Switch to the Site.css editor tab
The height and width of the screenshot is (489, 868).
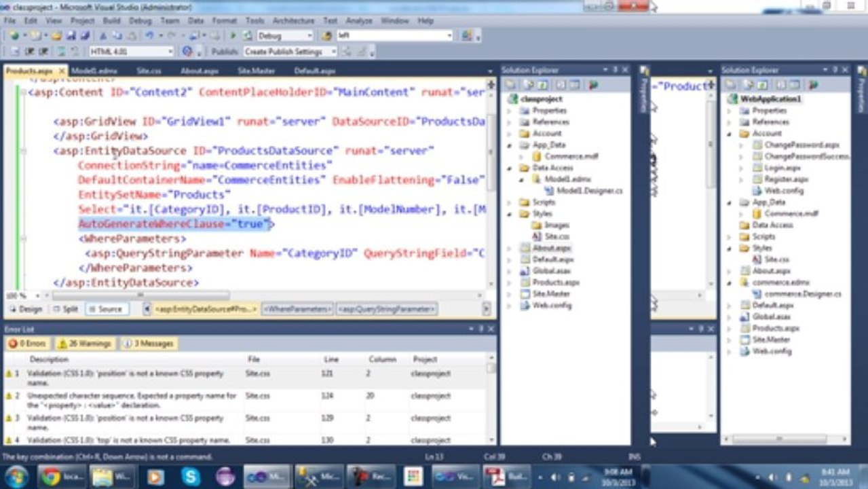pos(149,71)
